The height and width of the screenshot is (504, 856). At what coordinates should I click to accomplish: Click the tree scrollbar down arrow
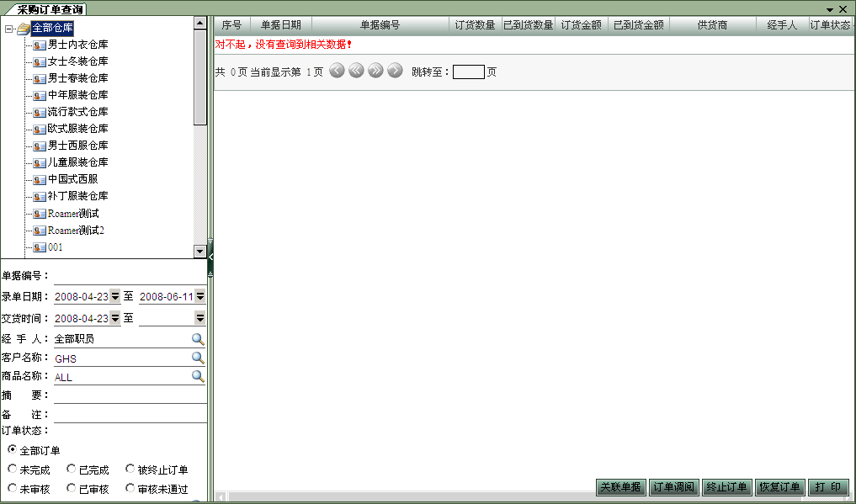[199, 252]
